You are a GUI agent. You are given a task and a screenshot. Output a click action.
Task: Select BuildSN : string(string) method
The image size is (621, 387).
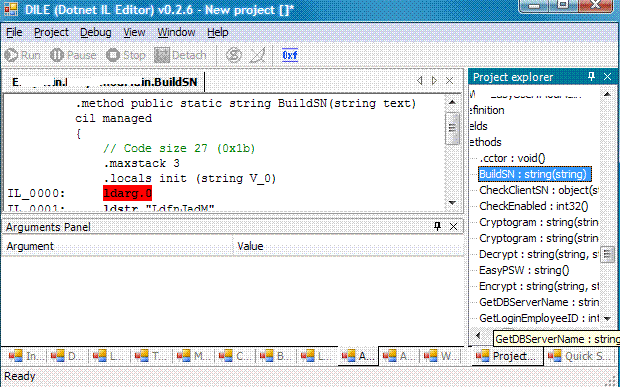click(x=535, y=174)
